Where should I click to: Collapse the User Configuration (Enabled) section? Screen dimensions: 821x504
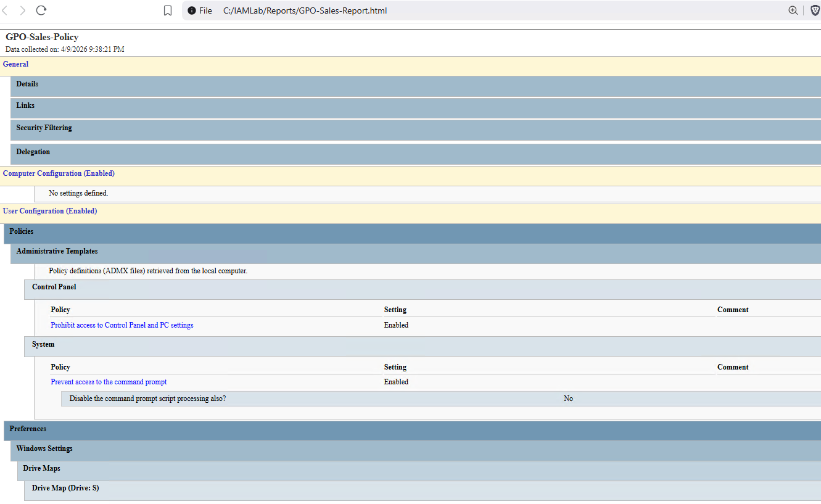point(50,210)
